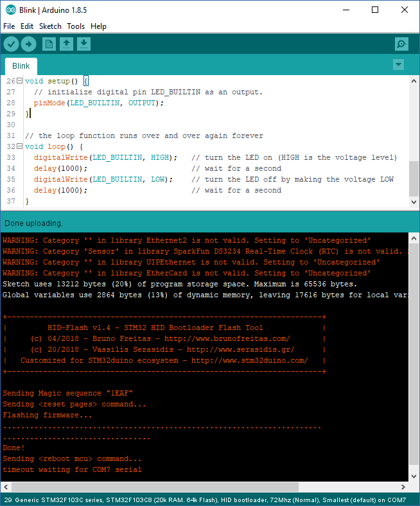Close the Arduino IDE window
Viewport: 420px width, 506px height.
pyautogui.click(x=405, y=10)
